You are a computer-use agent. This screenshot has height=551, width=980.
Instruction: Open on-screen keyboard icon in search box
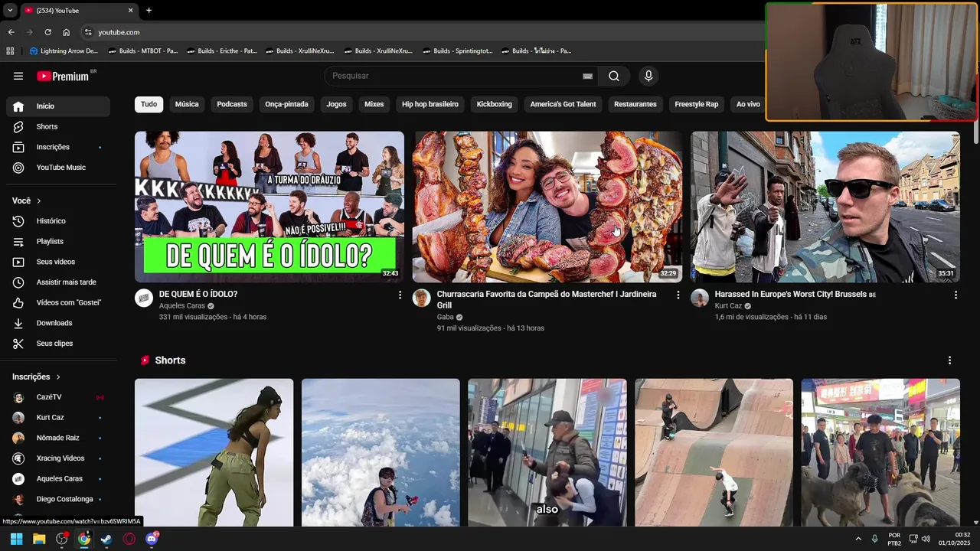point(587,76)
